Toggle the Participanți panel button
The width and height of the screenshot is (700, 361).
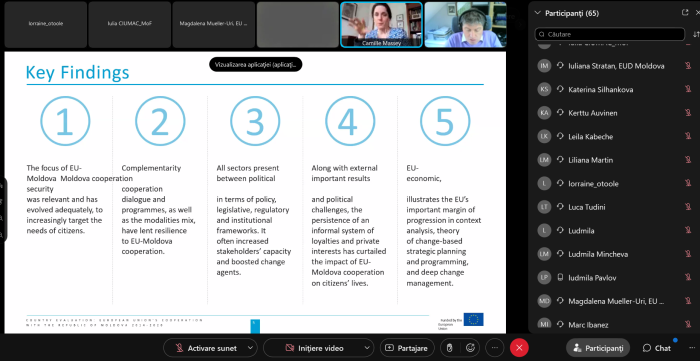(x=598, y=348)
